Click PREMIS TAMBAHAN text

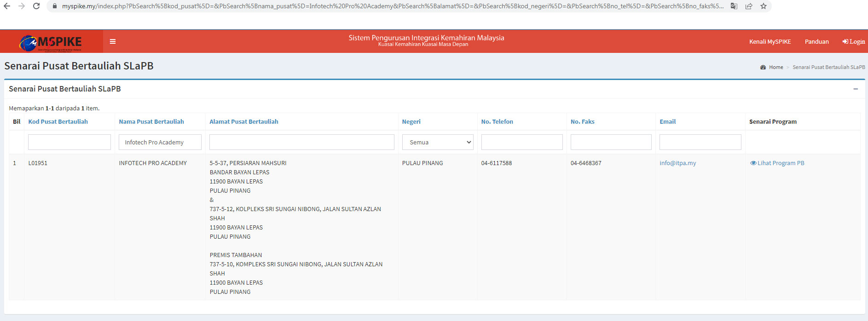coord(236,255)
